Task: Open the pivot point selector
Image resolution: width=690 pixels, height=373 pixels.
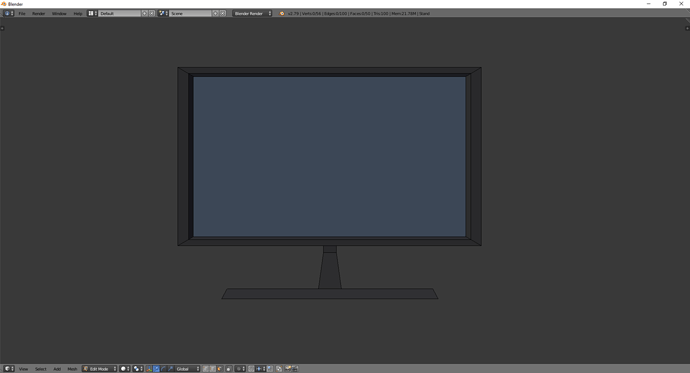Action: click(x=138, y=369)
